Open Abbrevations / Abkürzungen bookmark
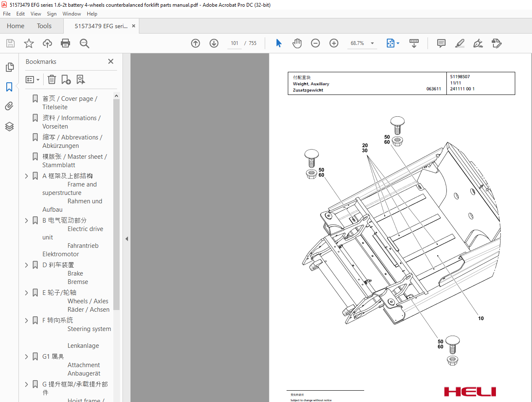This screenshot has height=402, width=532. [x=72, y=142]
